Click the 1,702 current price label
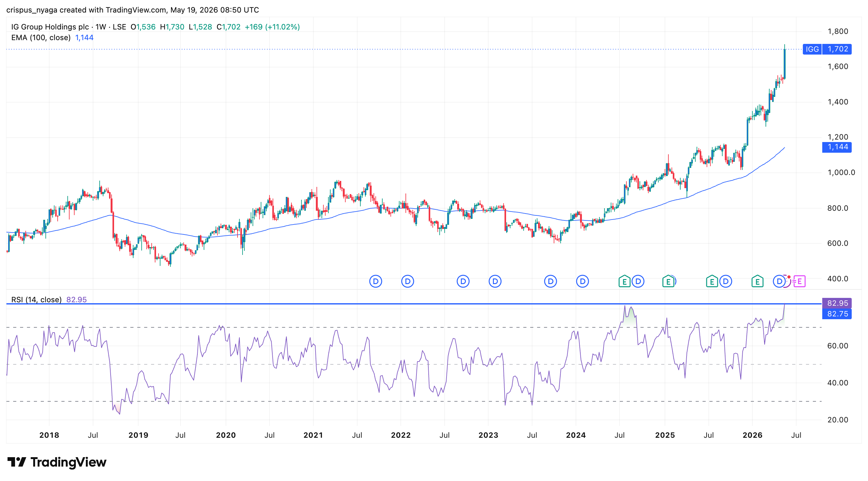The width and height of the screenshot is (868, 481). tap(837, 49)
